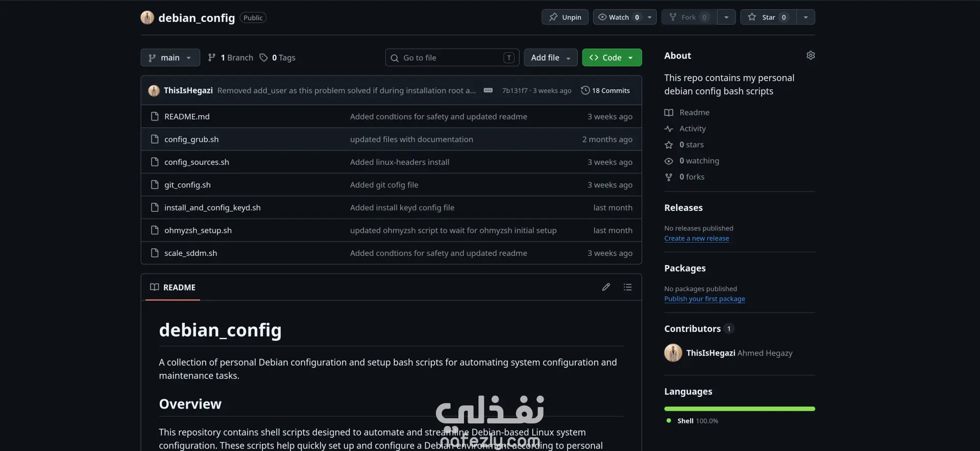Image resolution: width=980 pixels, height=451 pixels.
Task: Click the eye icon beside 0 watching
Action: pyautogui.click(x=669, y=161)
